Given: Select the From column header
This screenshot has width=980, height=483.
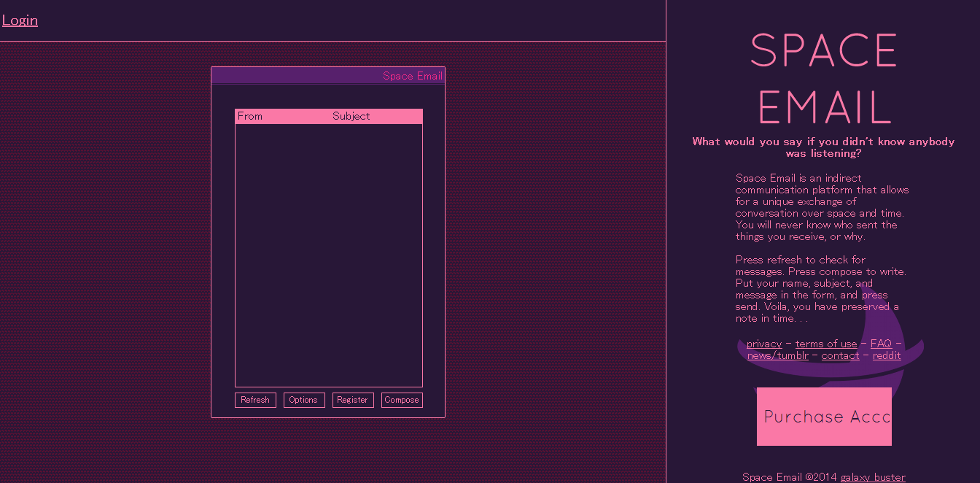Looking at the screenshot, I should tap(250, 115).
